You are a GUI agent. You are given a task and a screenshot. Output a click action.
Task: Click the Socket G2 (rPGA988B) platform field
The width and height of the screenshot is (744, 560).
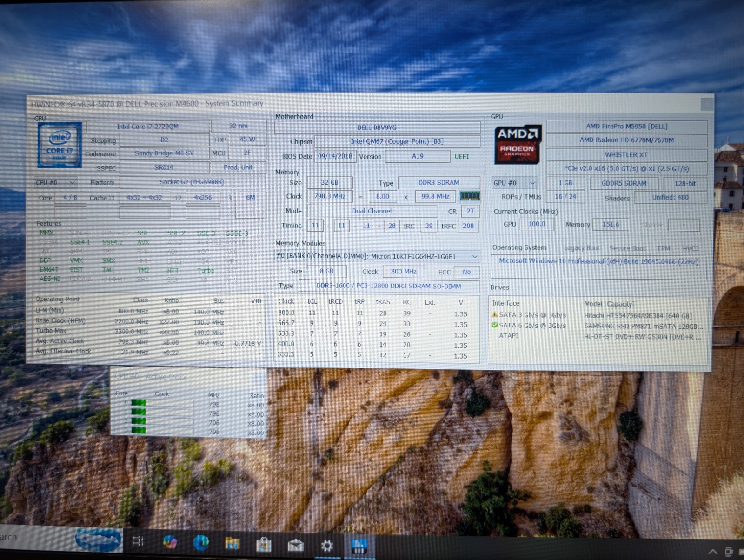pyautogui.click(x=192, y=182)
